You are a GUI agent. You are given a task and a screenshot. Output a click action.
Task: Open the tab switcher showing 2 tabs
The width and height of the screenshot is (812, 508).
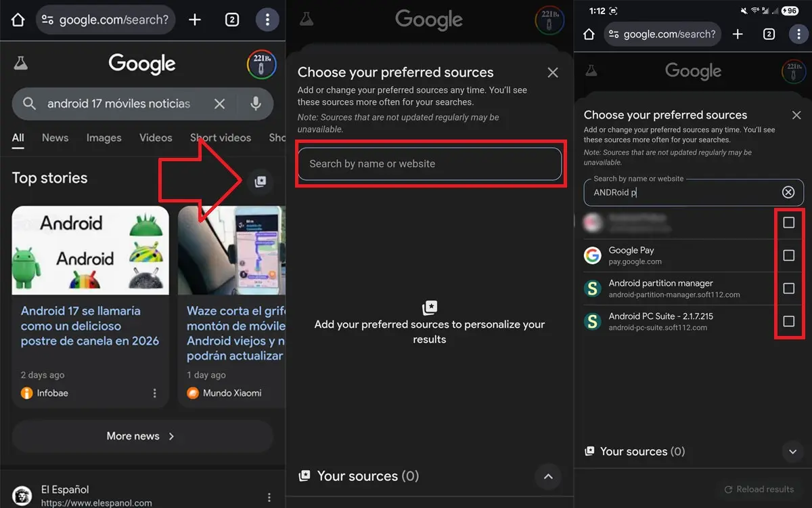tap(232, 20)
